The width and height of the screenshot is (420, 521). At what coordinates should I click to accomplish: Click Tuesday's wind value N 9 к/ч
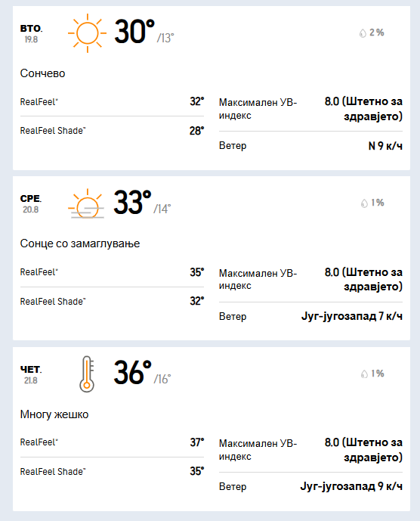tap(385, 145)
